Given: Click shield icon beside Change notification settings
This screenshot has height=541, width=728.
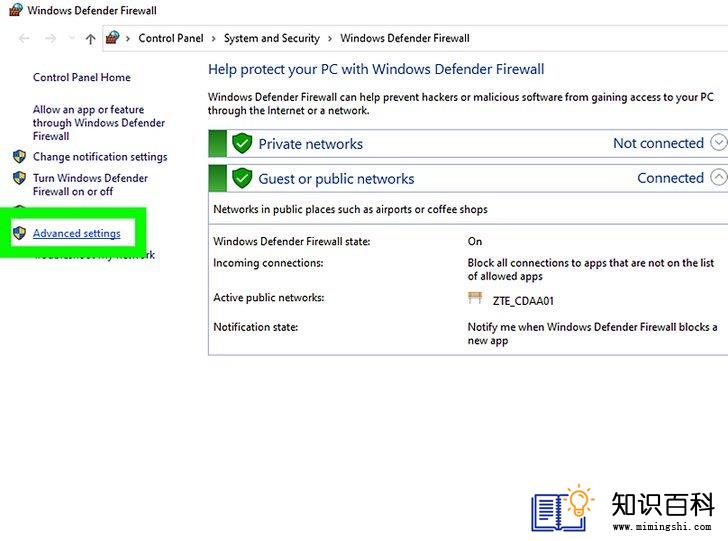Looking at the screenshot, I should point(20,156).
